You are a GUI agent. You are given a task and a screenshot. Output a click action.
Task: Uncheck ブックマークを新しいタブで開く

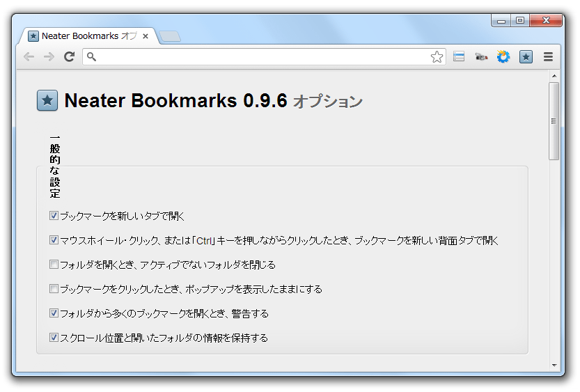click(x=54, y=216)
